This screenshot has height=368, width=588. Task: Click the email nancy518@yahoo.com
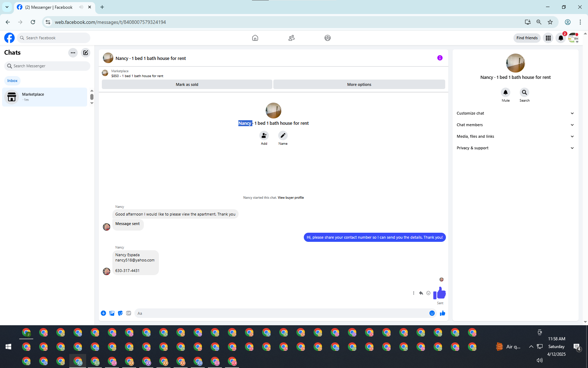135,260
